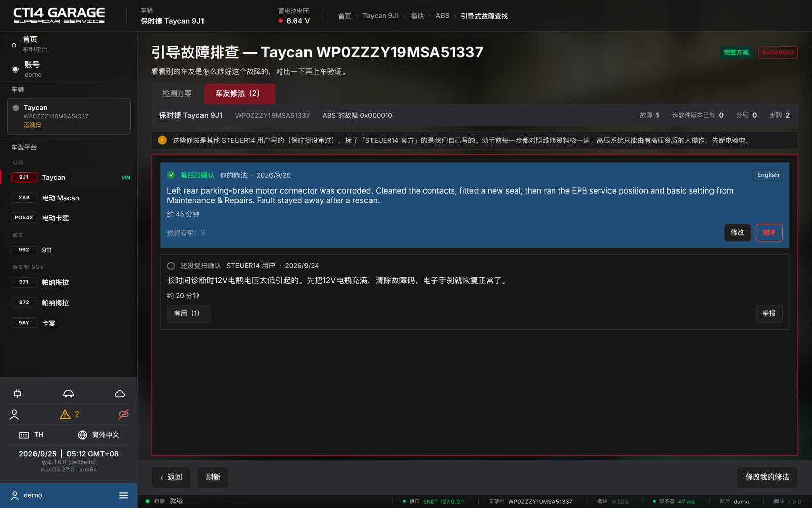This screenshot has width=812, height=508.
Task: Click the warning count 2 in sidebar
Action: (x=77, y=414)
